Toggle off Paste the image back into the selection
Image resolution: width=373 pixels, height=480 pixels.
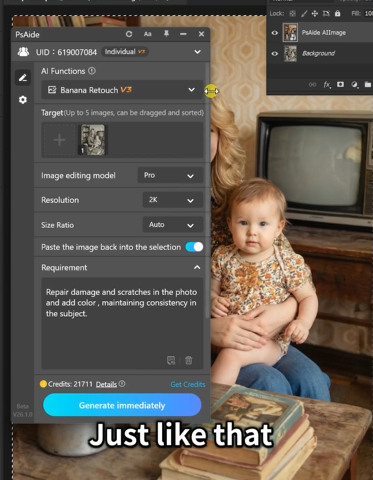194,247
